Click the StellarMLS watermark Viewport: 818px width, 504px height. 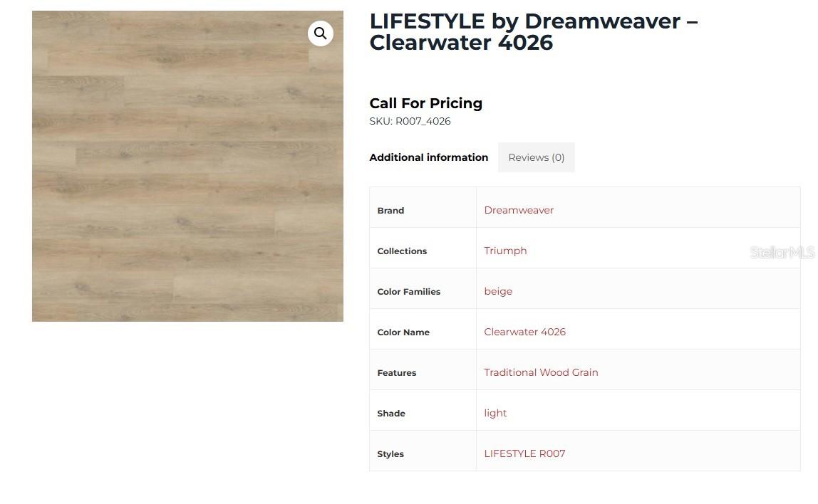click(782, 252)
